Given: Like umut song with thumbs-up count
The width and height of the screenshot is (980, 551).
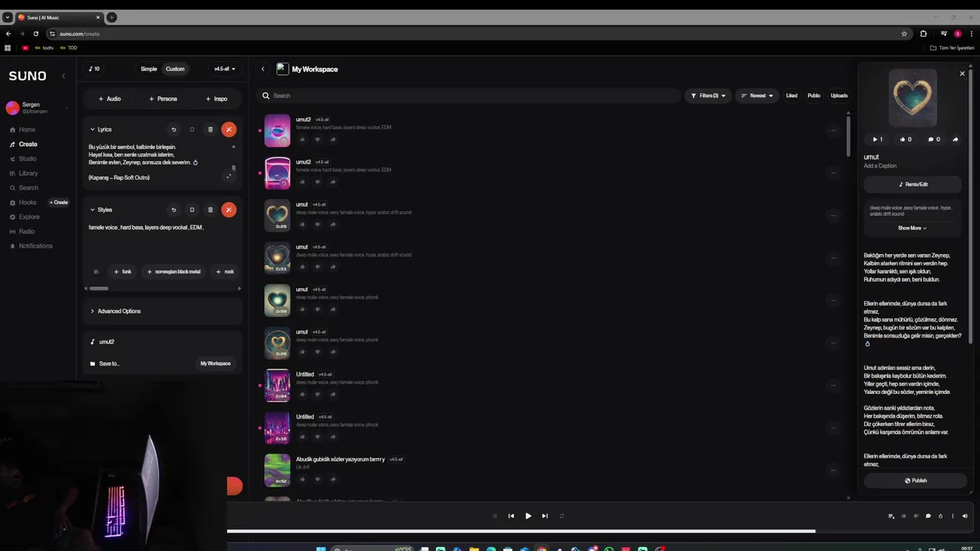Looking at the screenshot, I should [905, 139].
